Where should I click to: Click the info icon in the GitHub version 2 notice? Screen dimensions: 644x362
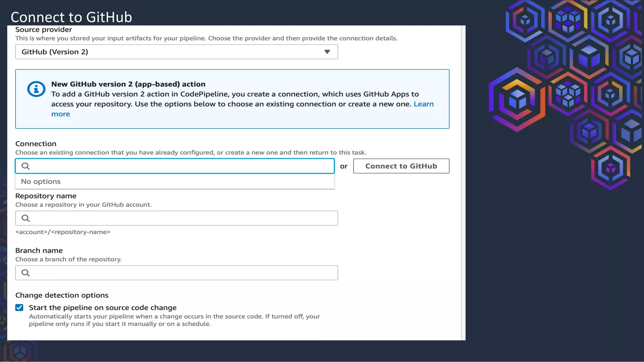tap(36, 89)
